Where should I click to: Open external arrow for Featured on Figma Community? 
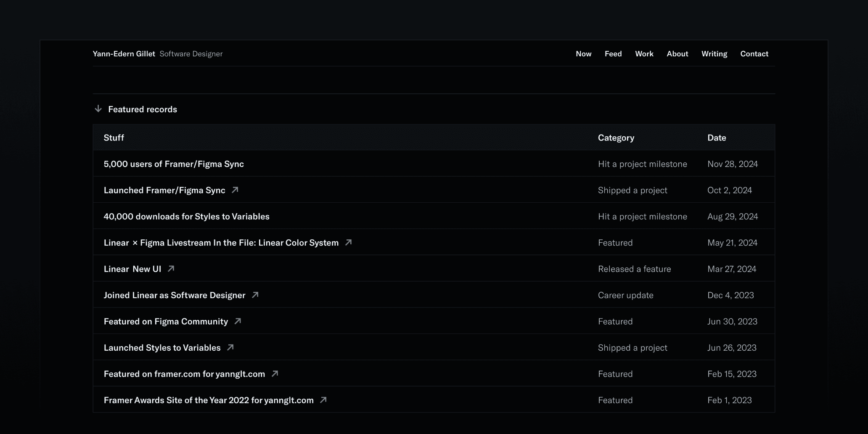click(x=238, y=321)
